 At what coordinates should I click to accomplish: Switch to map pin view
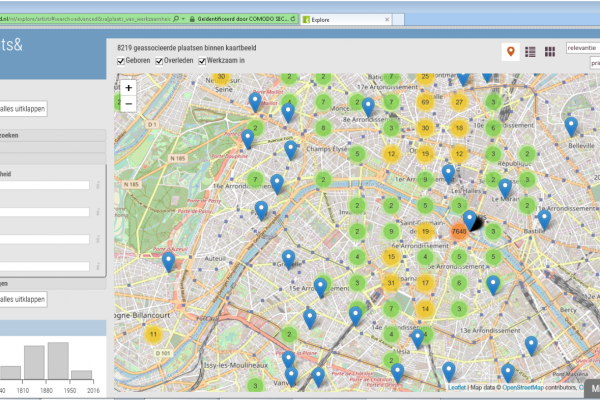(x=511, y=51)
